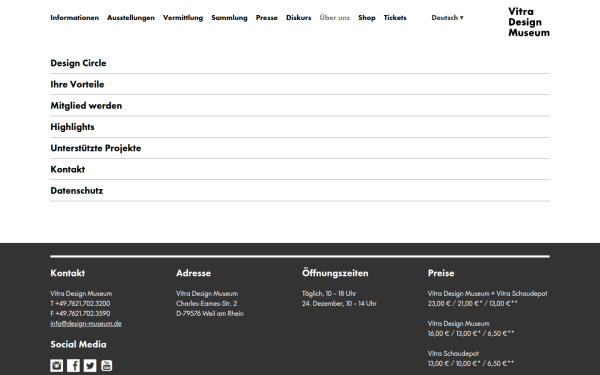
Task: Select fax number F +49.7621.702.3590
Action: [x=80, y=313]
